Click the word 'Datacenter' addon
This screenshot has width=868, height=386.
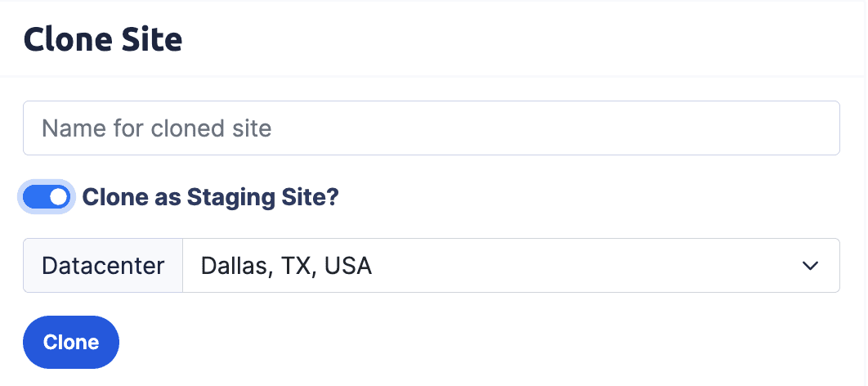[x=103, y=266]
